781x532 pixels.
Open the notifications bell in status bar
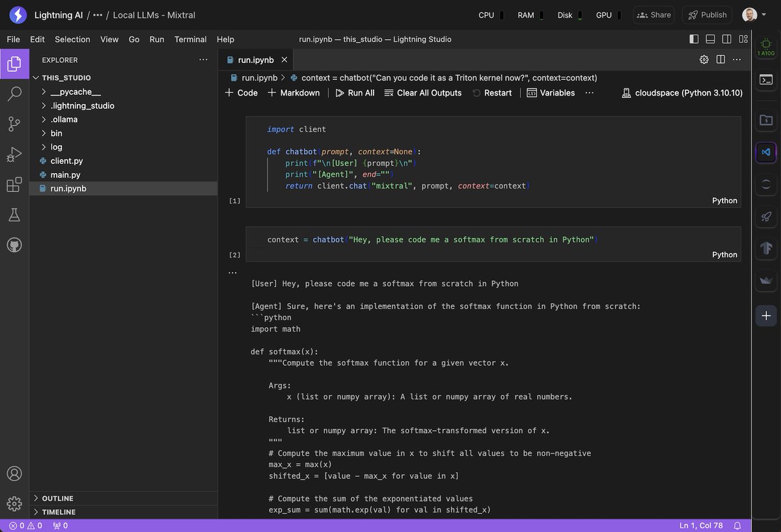737,525
